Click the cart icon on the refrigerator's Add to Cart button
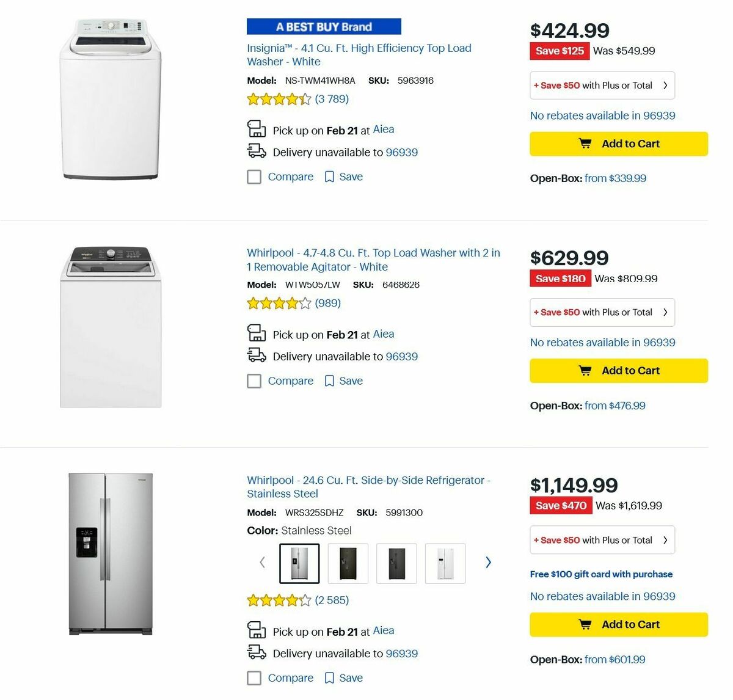733x700 pixels. pos(586,624)
